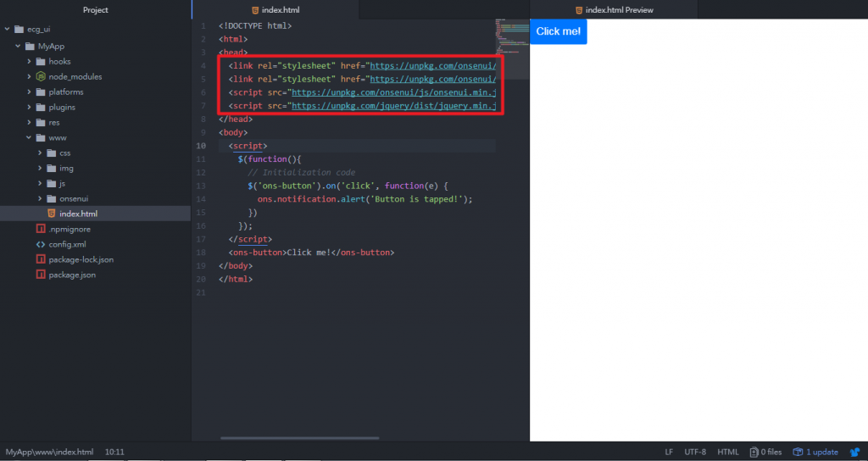The image size is (868, 461).
Task: Expand the hooks folder chevron
Action: [29, 61]
